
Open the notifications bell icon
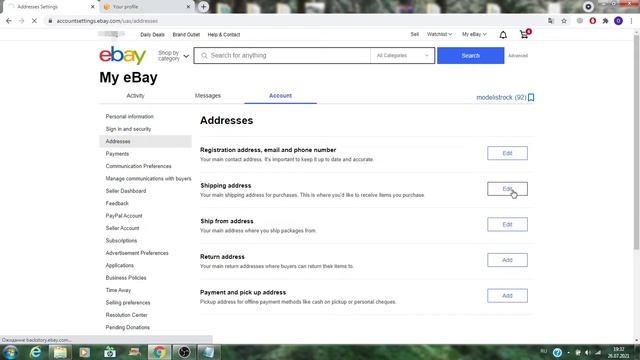(x=503, y=35)
